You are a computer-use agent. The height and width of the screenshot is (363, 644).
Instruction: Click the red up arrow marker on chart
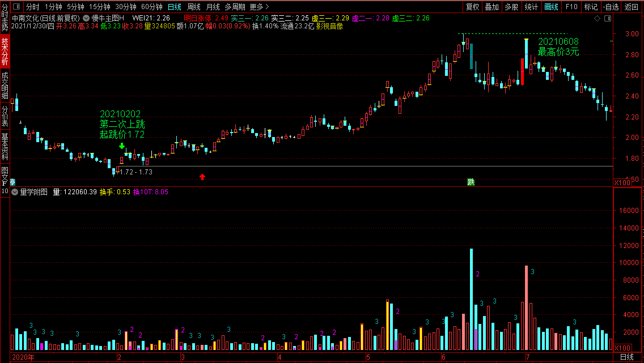pyautogui.click(x=202, y=177)
